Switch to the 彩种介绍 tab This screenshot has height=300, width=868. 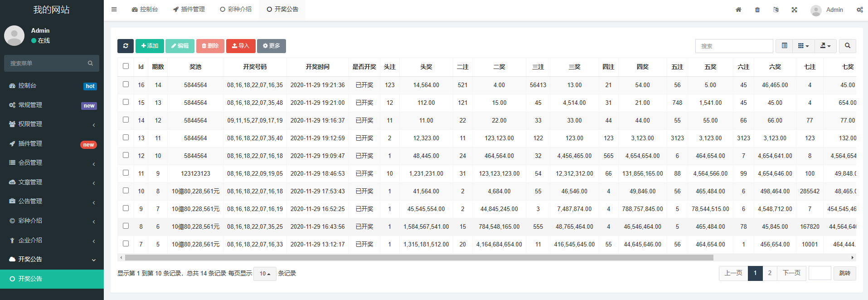click(236, 9)
